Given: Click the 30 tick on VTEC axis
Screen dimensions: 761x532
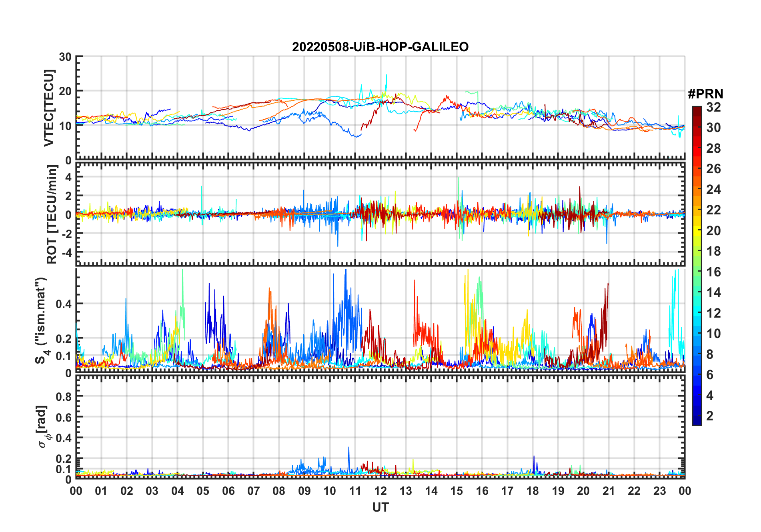Looking at the screenshot, I should [65, 57].
